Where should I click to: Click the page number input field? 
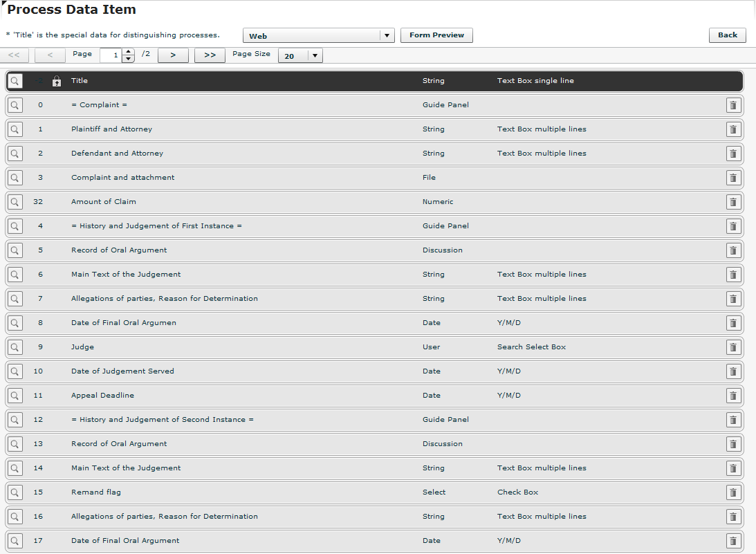111,55
